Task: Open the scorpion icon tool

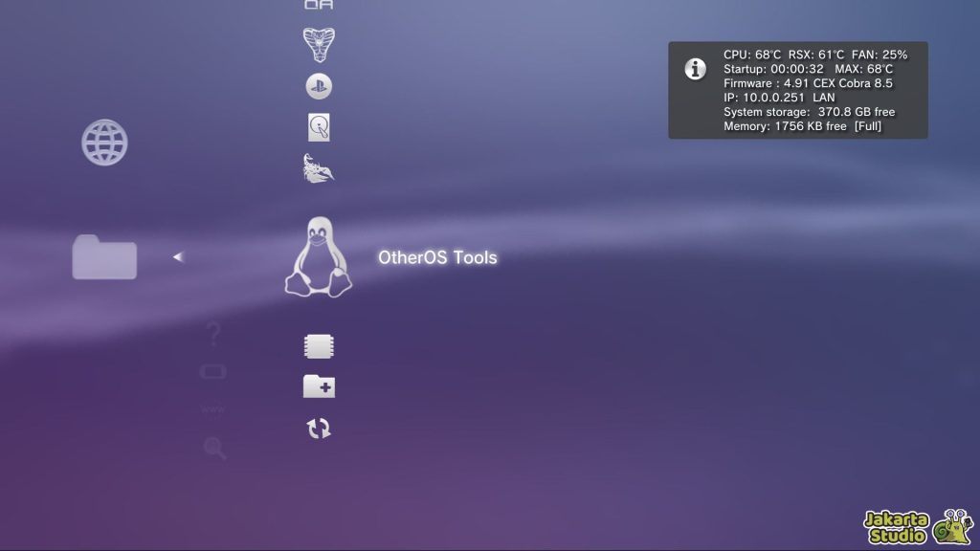Action: click(319, 168)
